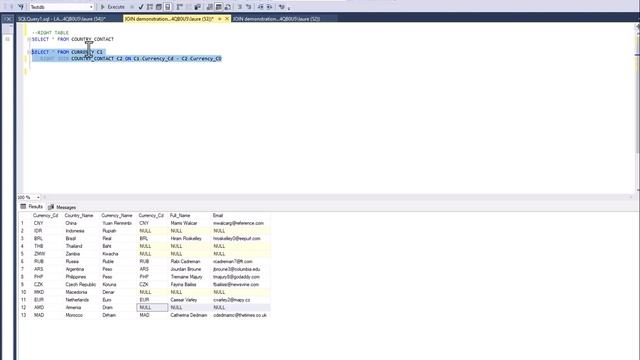
Task: Switch to the SQLQuery1.sql tab
Action: pyautogui.click(x=61, y=19)
